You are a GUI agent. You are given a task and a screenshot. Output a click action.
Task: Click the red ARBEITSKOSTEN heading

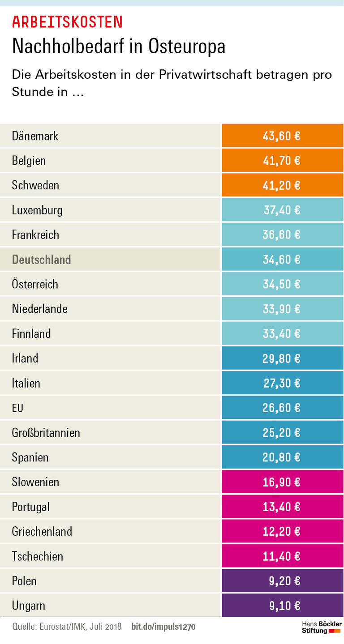tap(67, 21)
